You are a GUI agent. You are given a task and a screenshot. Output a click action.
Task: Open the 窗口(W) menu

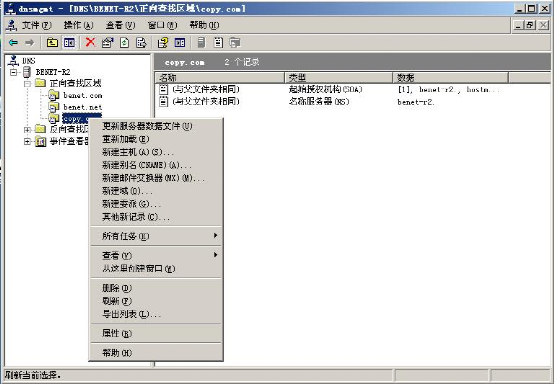162,25
